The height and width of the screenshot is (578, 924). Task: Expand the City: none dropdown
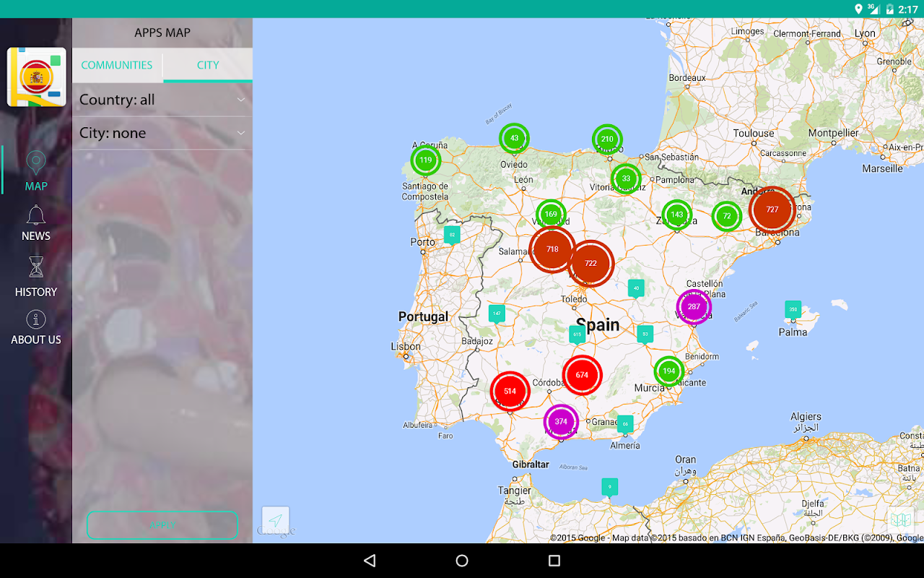pyautogui.click(x=162, y=133)
